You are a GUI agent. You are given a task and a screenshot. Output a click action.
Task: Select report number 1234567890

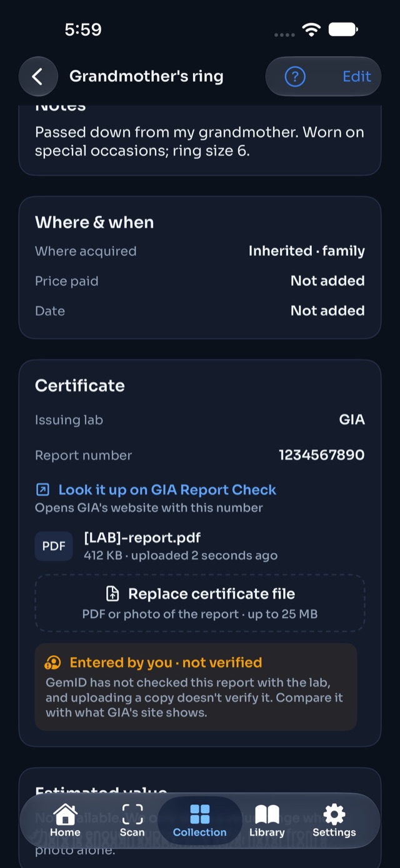tap(322, 455)
